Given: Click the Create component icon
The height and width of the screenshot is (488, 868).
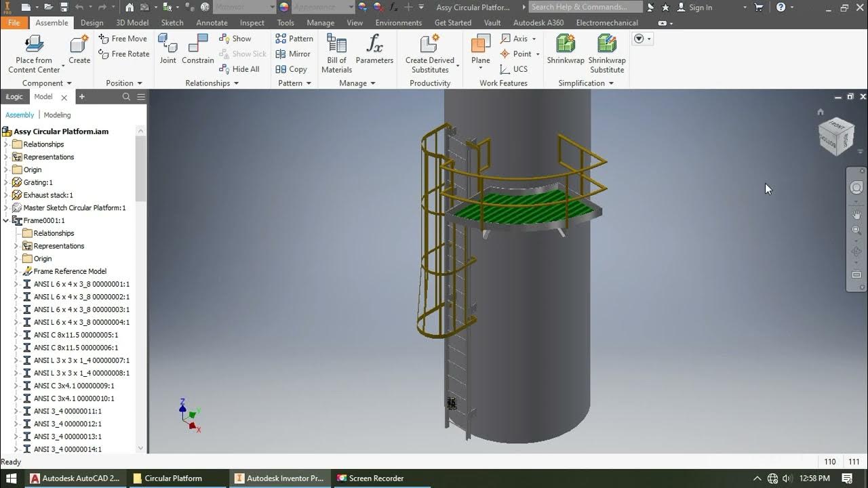Looking at the screenshot, I should tap(79, 44).
